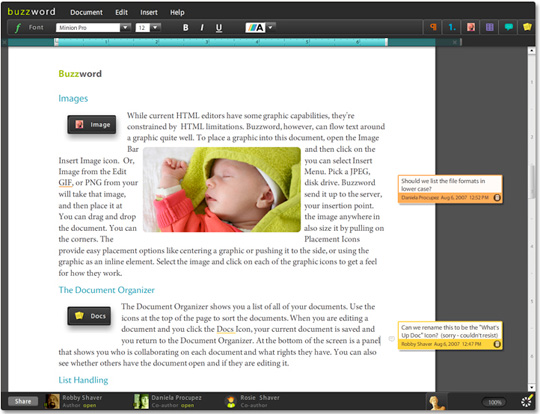Click the green Font script icon
Image resolution: width=540 pixels, height=414 pixels.
pos(18,28)
